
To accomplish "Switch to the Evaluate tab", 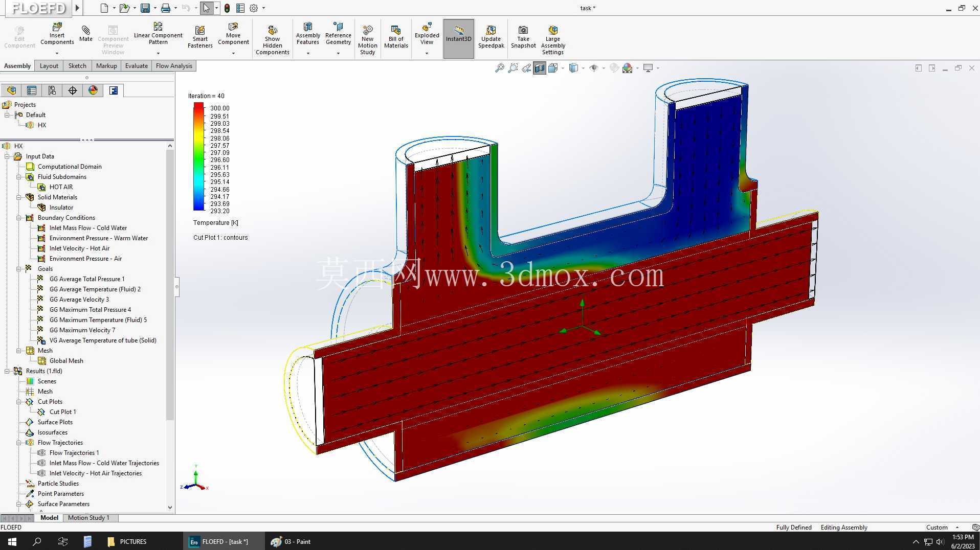I will point(137,66).
